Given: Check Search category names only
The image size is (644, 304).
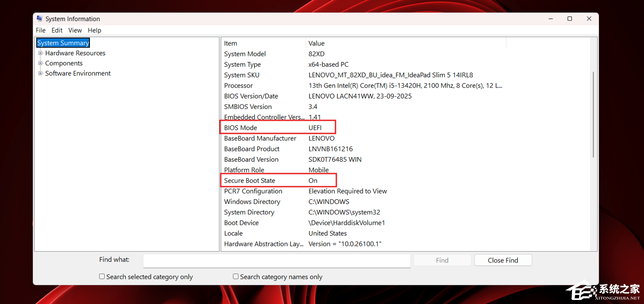Looking at the screenshot, I should (236, 277).
